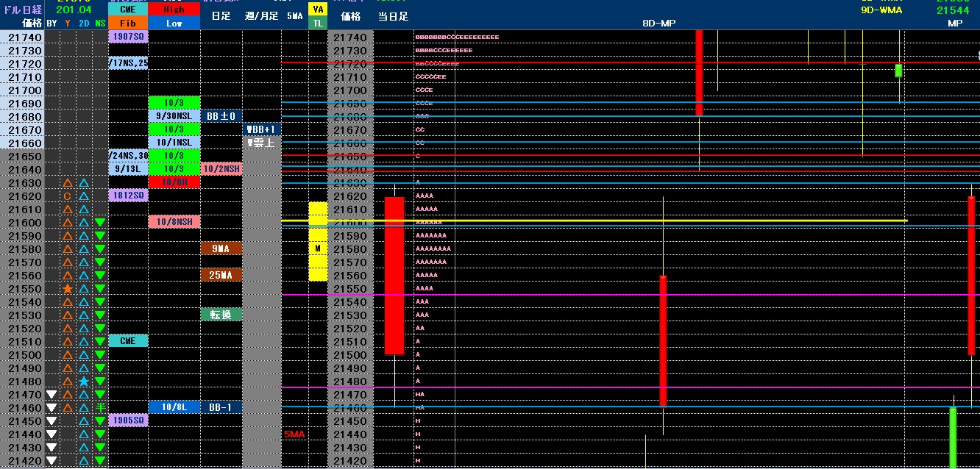Click the blue triangle in row 21550
The height and width of the screenshot is (469, 980).
(83, 289)
